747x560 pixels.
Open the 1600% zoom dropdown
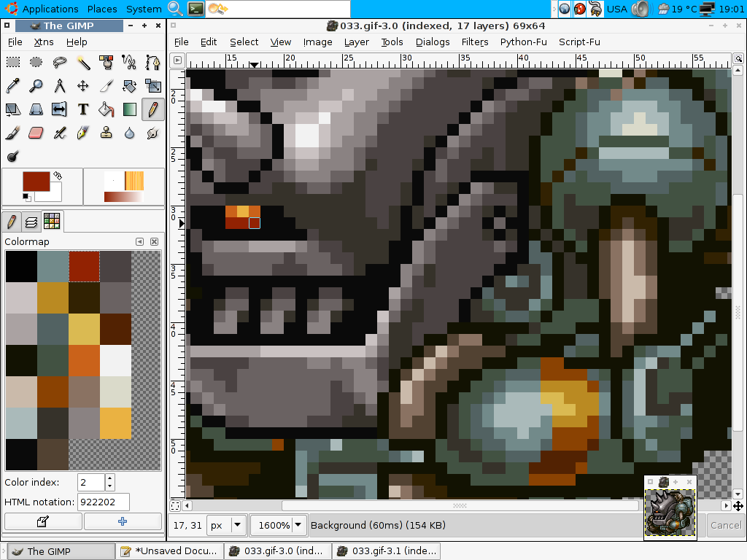pyautogui.click(x=298, y=525)
